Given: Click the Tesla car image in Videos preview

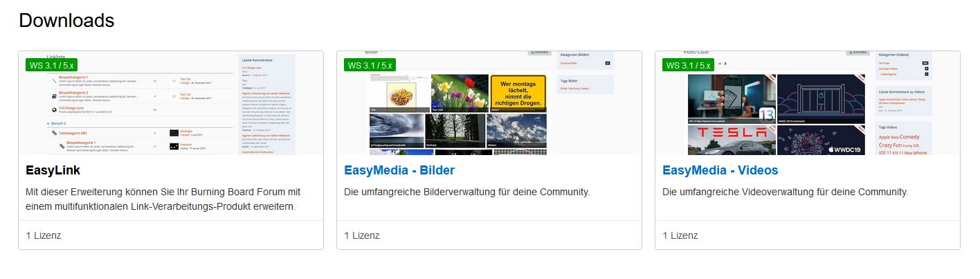Looking at the screenshot, I should (x=730, y=138).
